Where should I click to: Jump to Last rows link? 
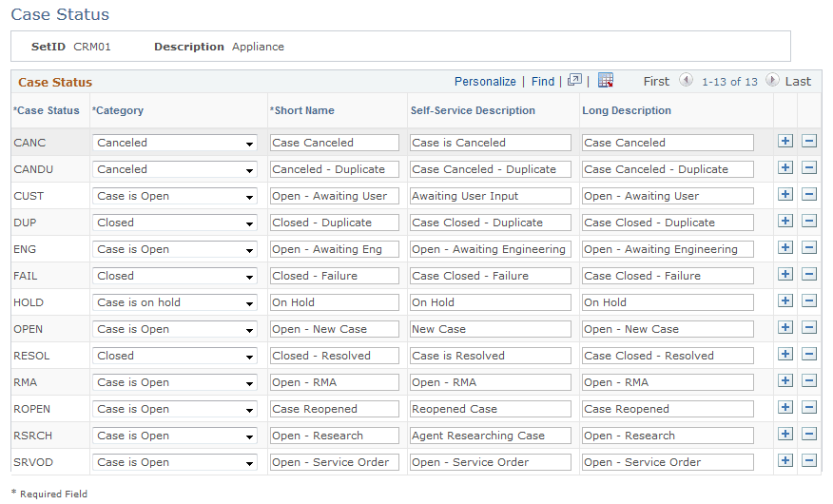[x=798, y=82]
